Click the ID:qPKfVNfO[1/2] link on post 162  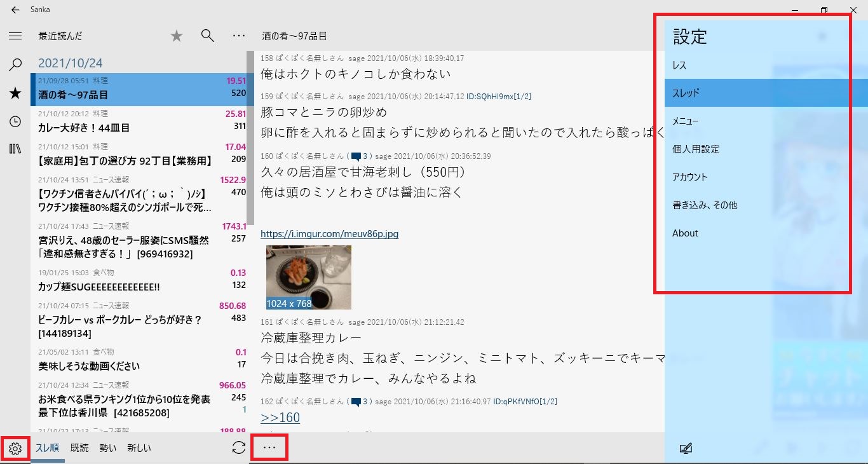click(x=526, y=402)
